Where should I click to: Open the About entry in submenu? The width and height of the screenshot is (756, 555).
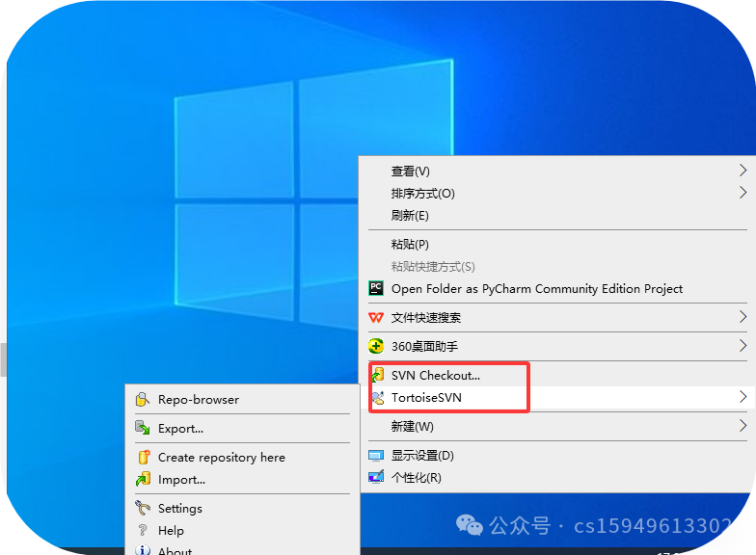[243, 549]
